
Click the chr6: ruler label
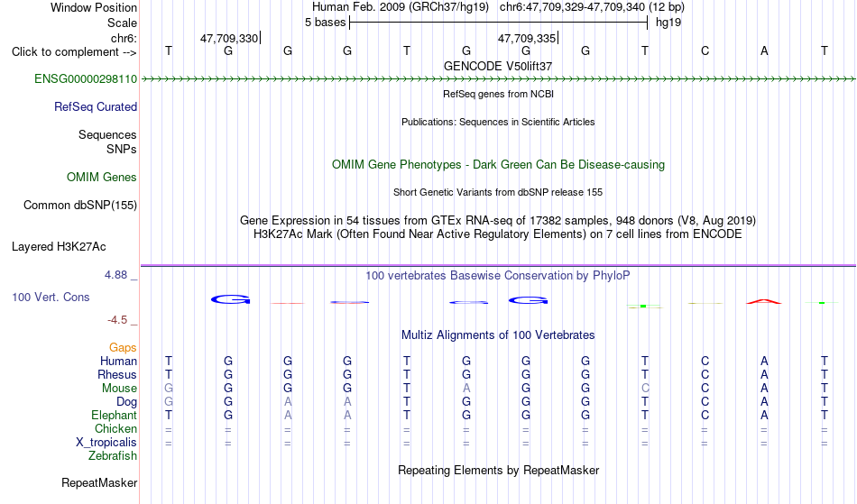(124, 38)
